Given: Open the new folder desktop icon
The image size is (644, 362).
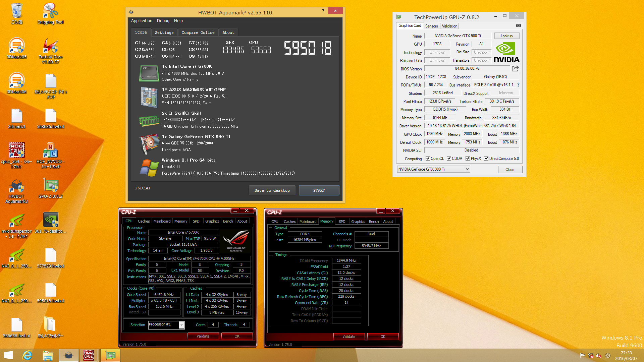Looking at the screenshot, I should 50,328.
